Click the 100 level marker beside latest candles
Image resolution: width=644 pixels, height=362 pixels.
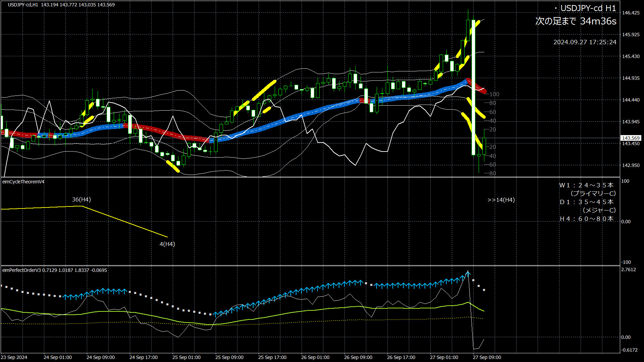(494, 94)
